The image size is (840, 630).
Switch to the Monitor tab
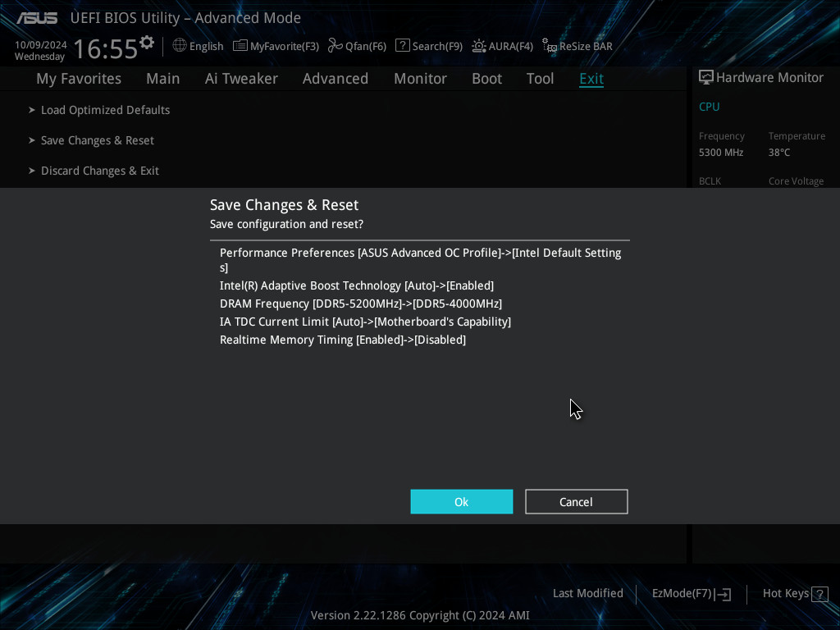(x=421, y=79)
